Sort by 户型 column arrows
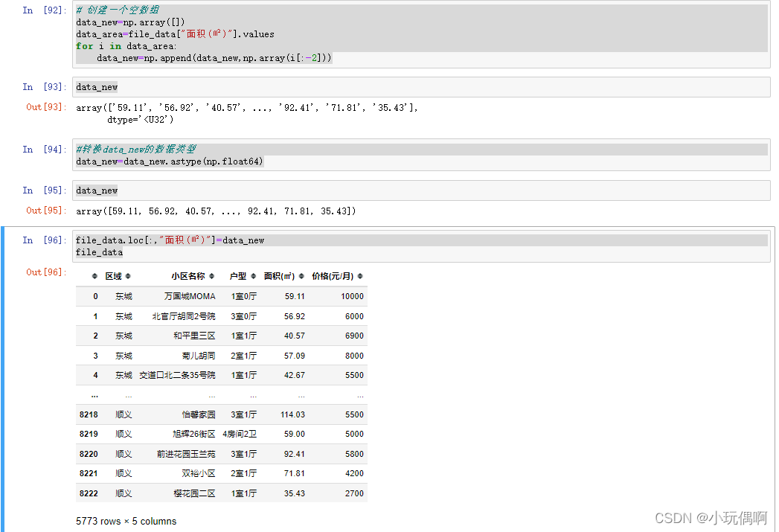 (x=254, y=276)
